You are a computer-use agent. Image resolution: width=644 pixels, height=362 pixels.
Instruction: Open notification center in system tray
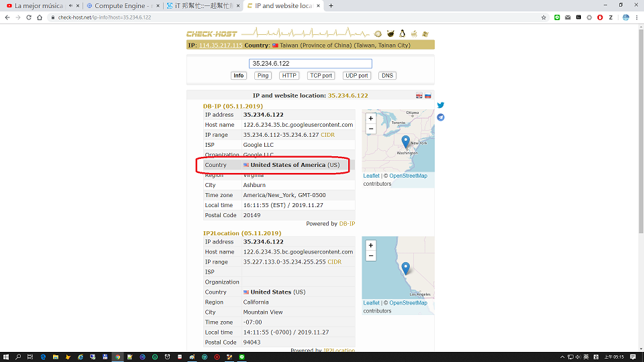[633, 357]
